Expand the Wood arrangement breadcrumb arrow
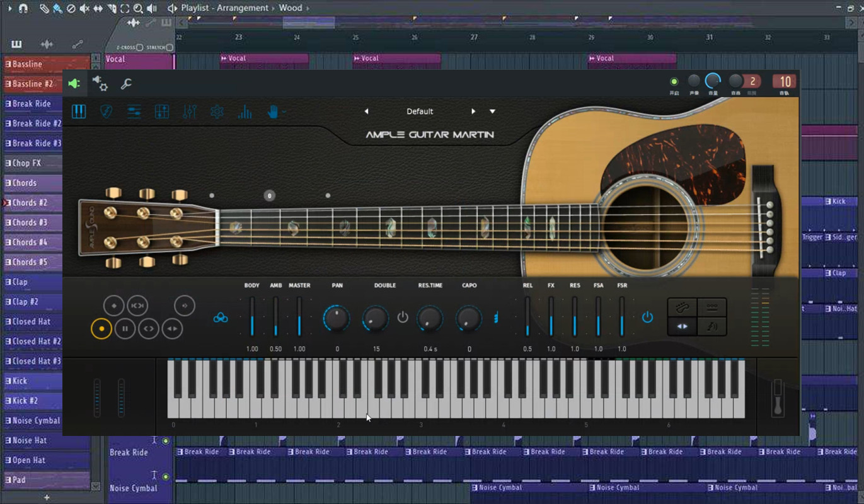 point(308,8)
